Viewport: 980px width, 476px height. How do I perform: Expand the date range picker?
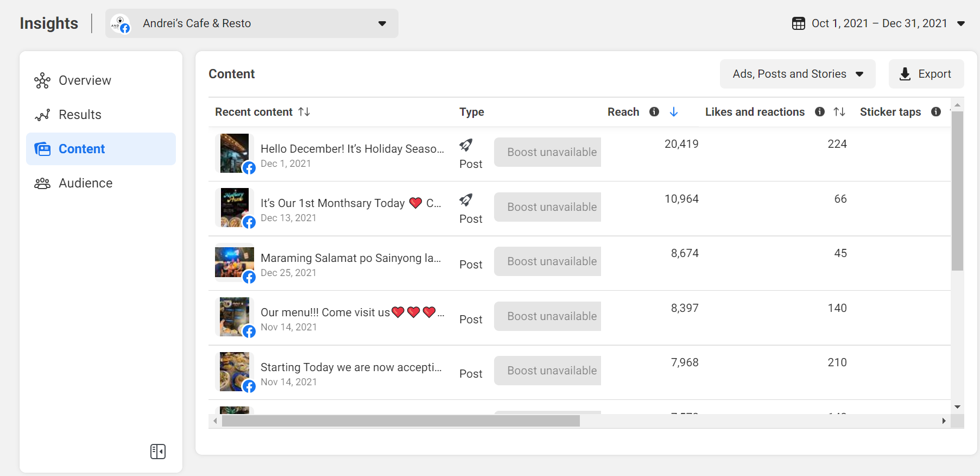[x=960, y=23]
